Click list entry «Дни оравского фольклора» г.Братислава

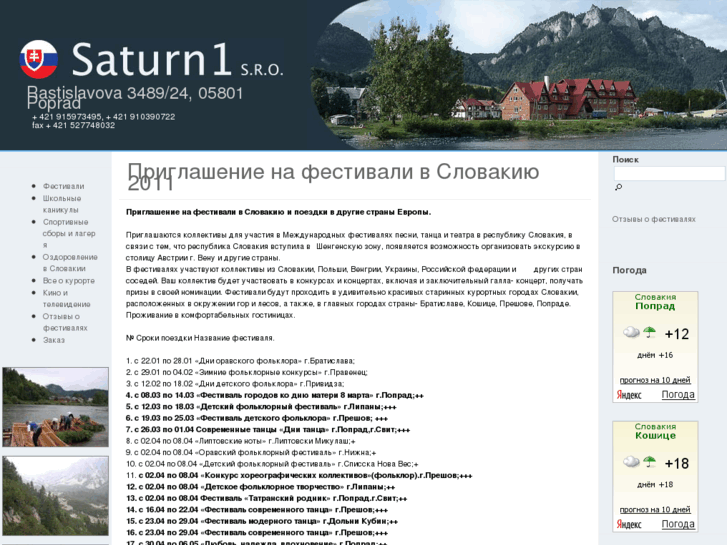[240, 361]
